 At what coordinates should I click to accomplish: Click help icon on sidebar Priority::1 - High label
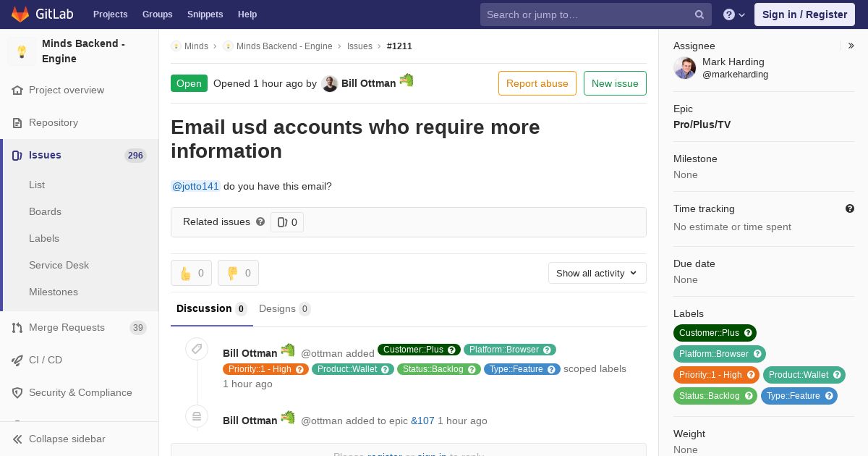tap(752, 375)
